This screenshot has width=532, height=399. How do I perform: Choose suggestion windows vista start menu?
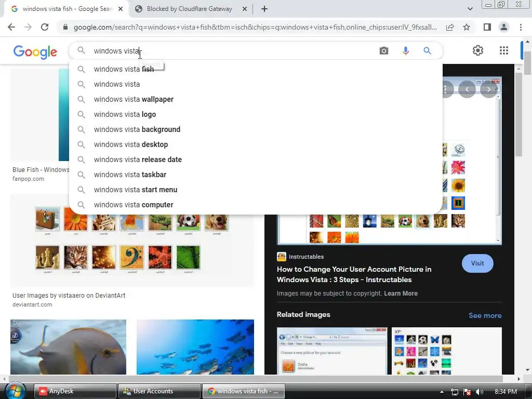pos(256,190)
